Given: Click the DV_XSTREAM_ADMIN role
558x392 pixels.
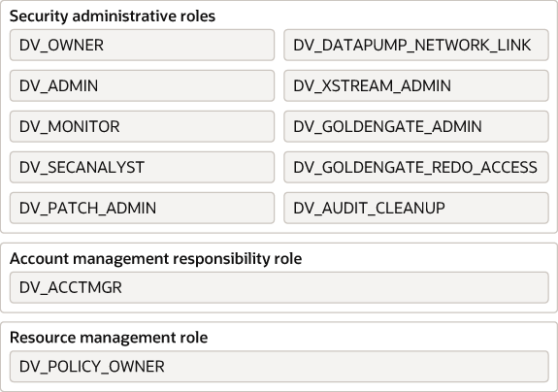Looking at the screenshot, I should click(416, 85).
